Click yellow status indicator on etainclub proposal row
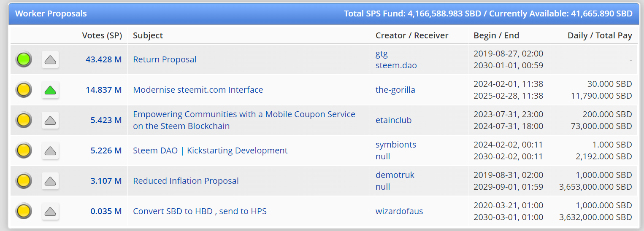644x231 pixels. pyautogui.click(x=24, y=120)
